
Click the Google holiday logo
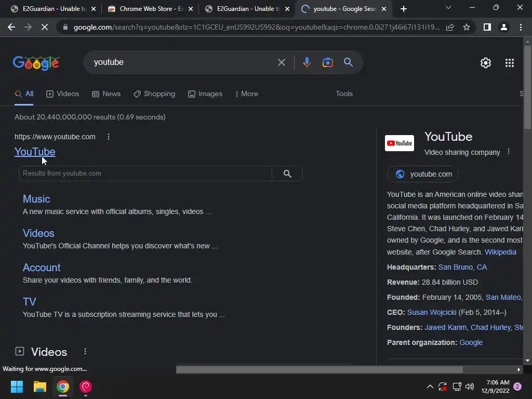point(36,63)
